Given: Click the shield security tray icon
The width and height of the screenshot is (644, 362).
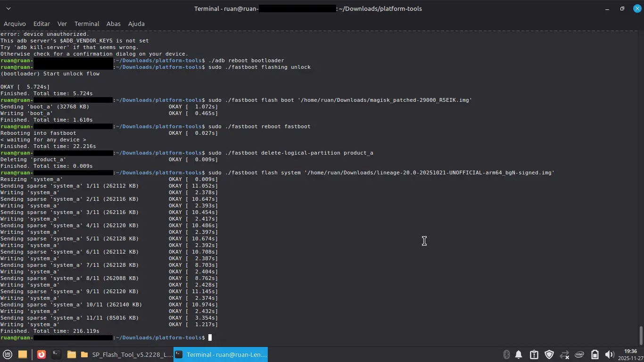Looking at the screenshot, I should [x=549, y=354].
